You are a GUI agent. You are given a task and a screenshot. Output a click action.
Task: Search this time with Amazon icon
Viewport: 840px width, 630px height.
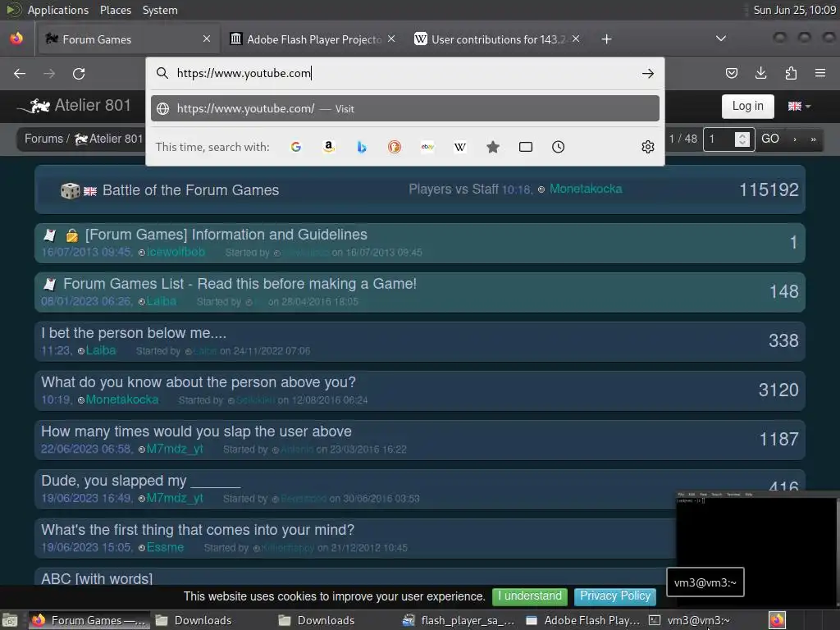coord(329,147)
